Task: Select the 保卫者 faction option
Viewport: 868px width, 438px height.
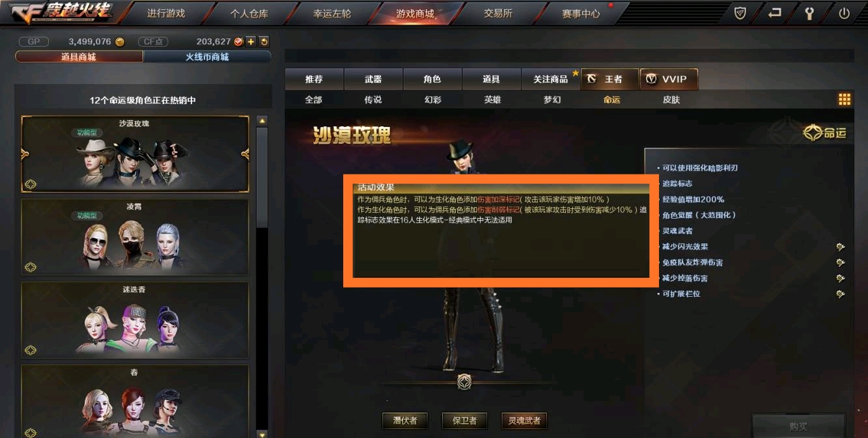Action: click(464, 420)
